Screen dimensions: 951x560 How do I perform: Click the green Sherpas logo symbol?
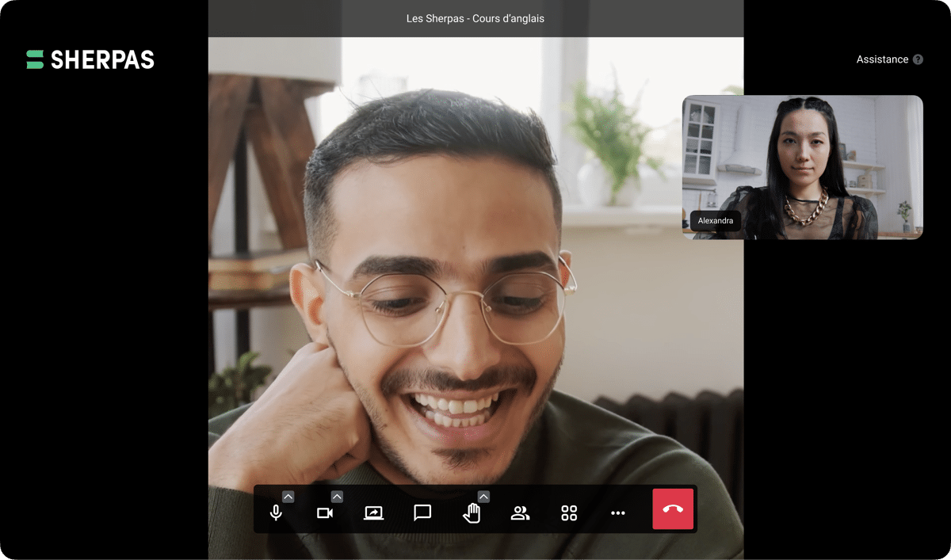pos(35,59)
